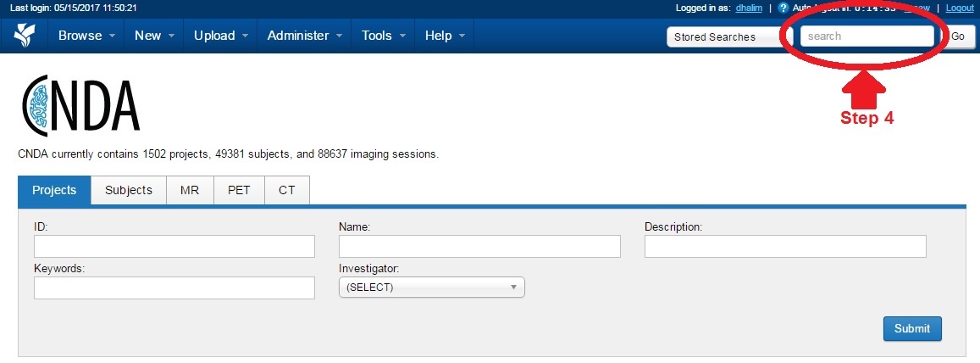This screenshot has height=363, width=980.
Task: Open the Administer menu
Action: [x=305, y=36]
